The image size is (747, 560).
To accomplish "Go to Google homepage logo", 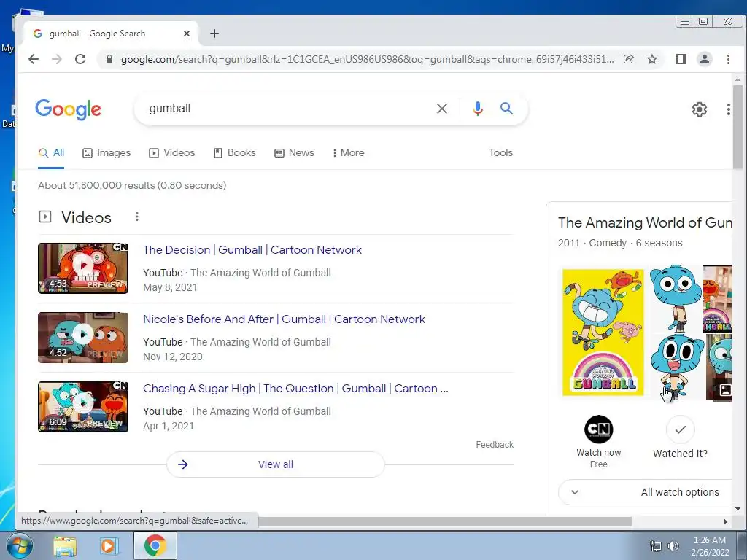I will 68,109.
